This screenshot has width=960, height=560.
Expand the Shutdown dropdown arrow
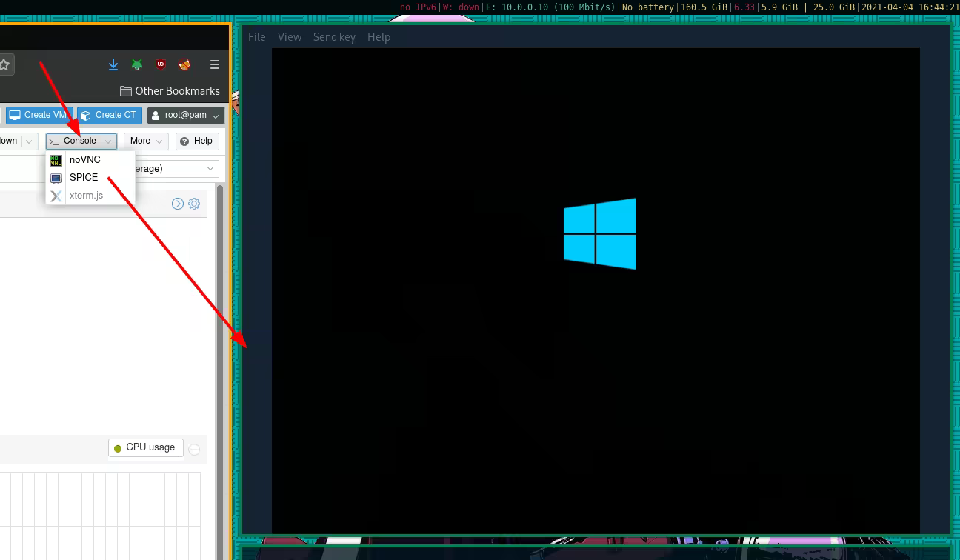[29, 141]
